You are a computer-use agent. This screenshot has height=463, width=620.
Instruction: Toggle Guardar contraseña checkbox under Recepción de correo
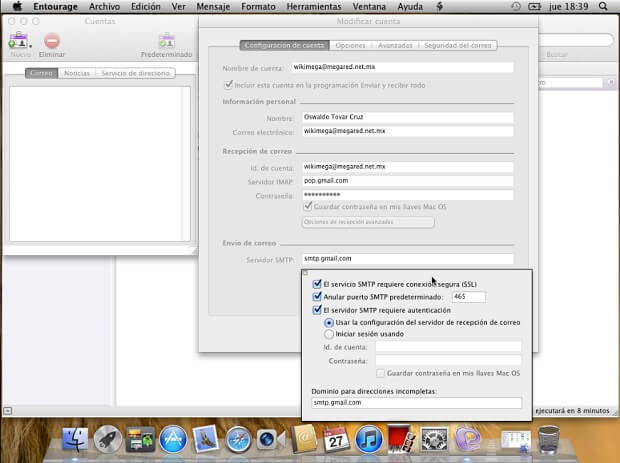coord(307,206)
